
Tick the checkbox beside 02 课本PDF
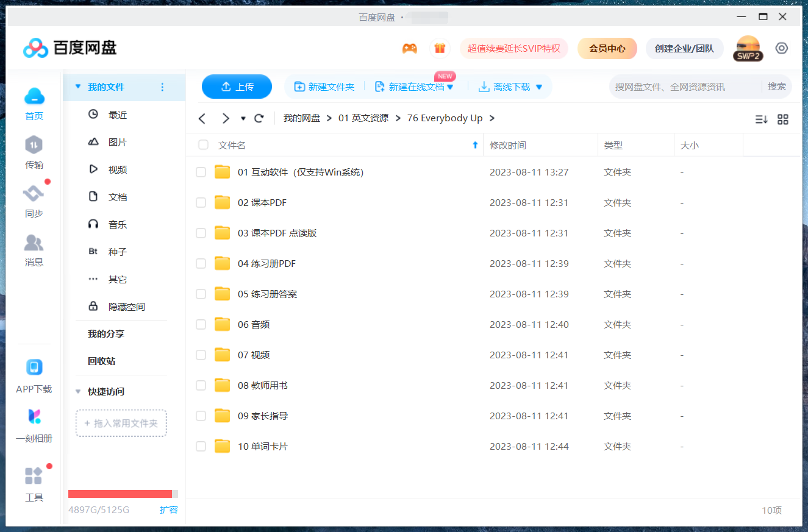(201, 202)
